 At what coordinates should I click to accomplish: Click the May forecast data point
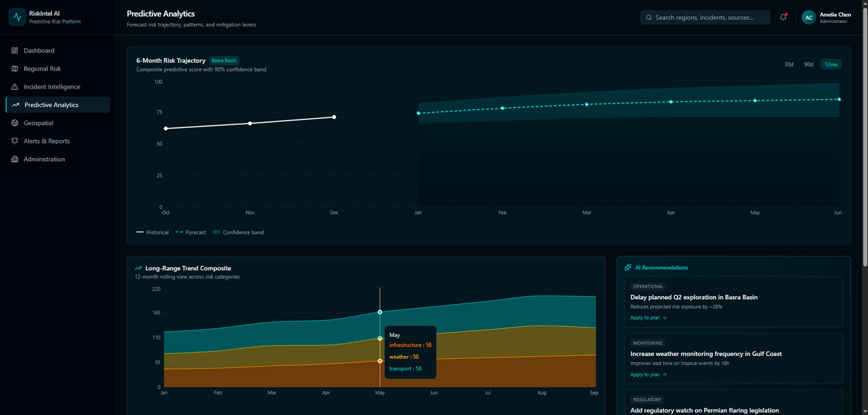(x=755, y=101)
